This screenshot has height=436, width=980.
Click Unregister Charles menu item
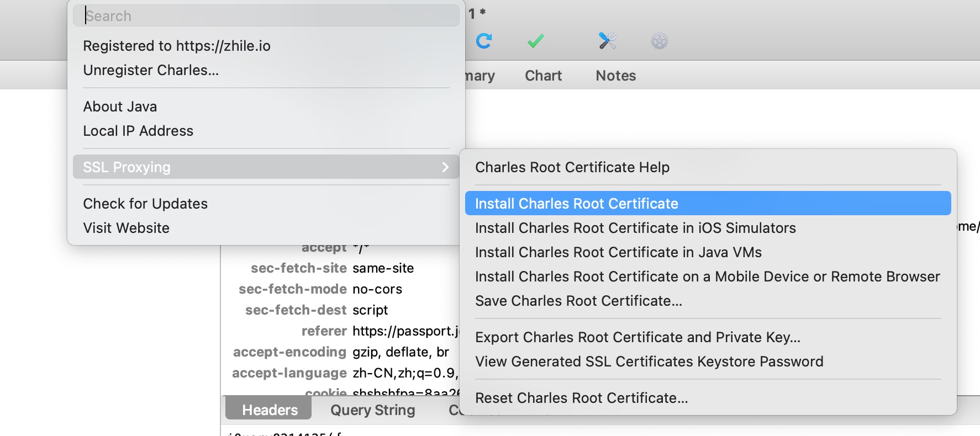click(151, 70)
